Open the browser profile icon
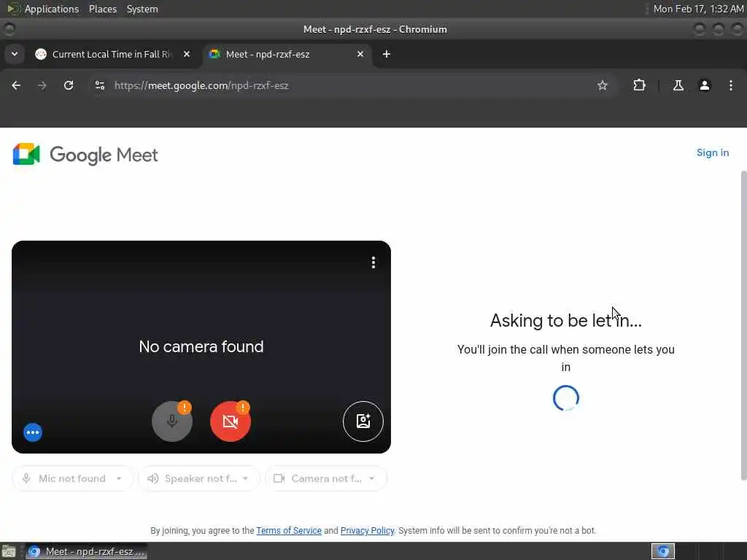 [704, 85]
